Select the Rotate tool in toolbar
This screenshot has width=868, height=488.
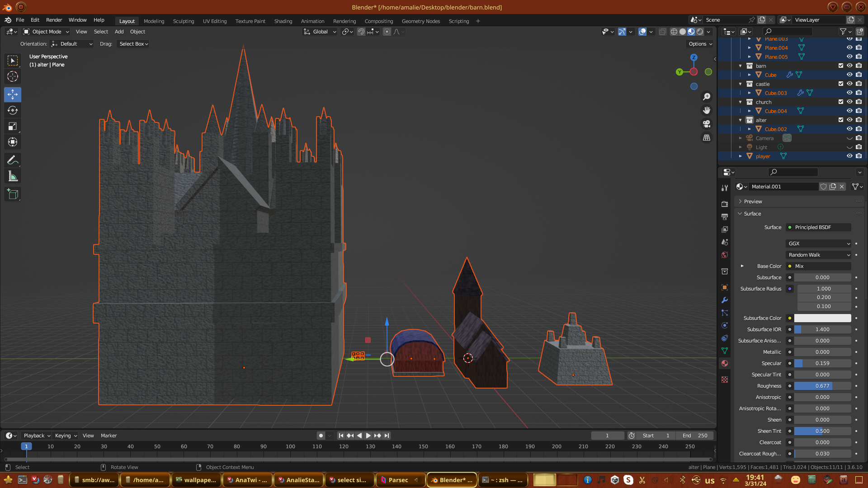(x=13, y=111)
